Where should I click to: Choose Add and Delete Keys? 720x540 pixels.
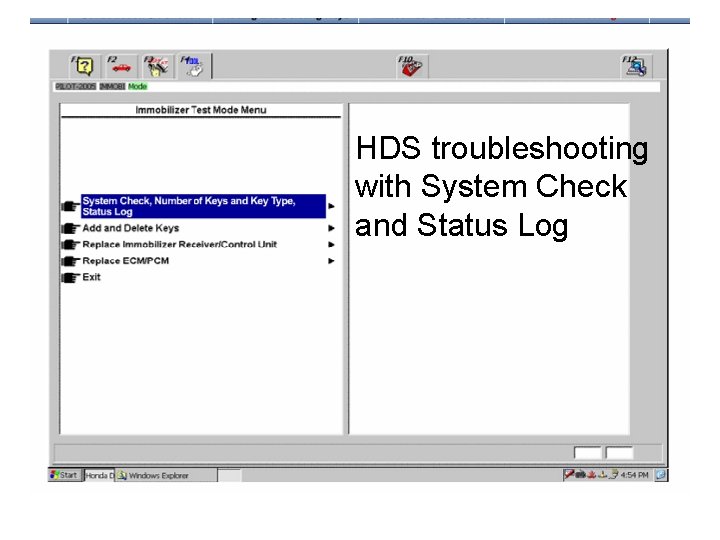click(131, 228)
